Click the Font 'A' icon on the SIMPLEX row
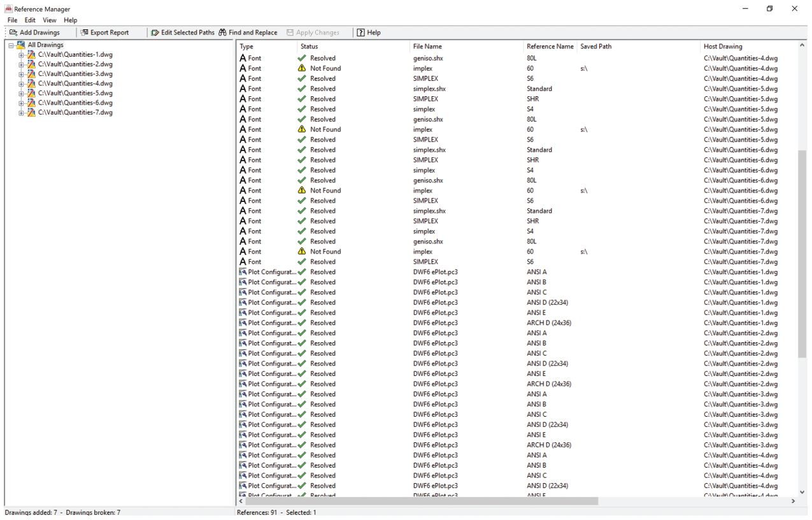 pyautogui.click(x=241, y=78)
